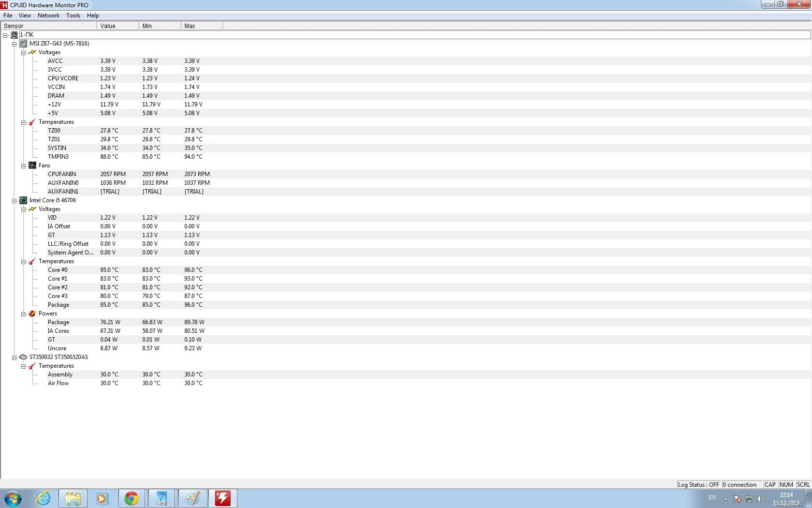Open the Network menu
Image resolution: width=812 pixels, height=508 pixels.
(x=48, y=15)
